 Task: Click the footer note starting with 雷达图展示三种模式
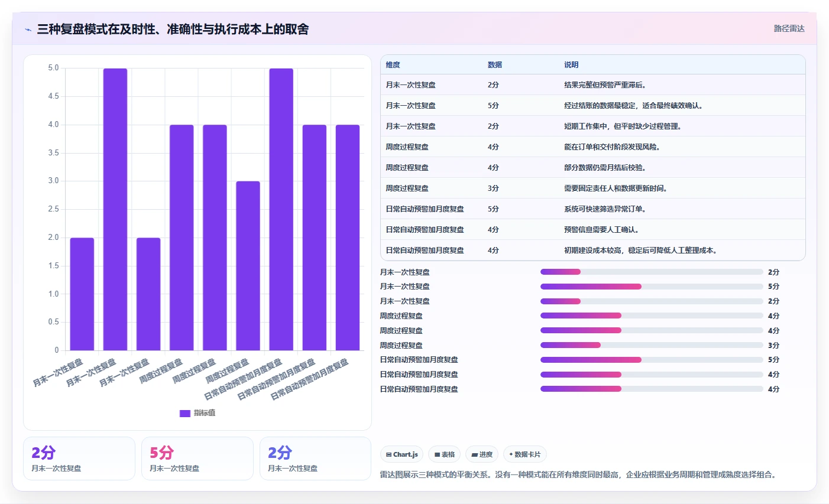[x=578, y=474]
